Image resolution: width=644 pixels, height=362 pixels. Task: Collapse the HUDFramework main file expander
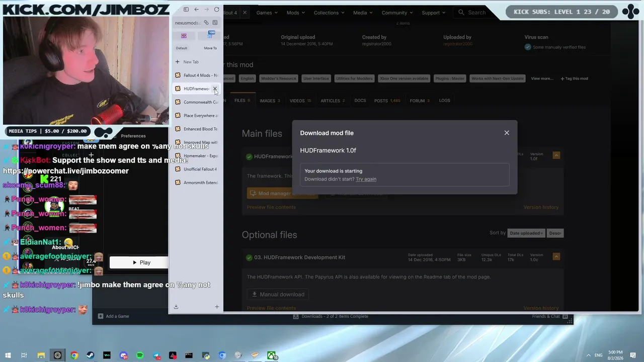pyautogui.click(x=556, y=155)
